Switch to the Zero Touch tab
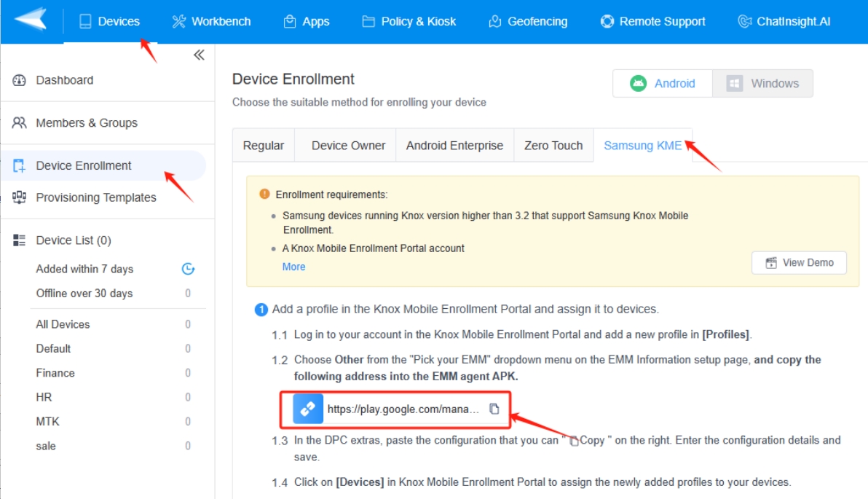The image size is (868, 499). 553,146
